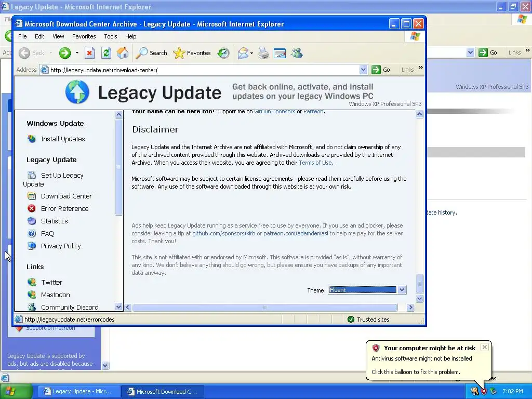Image resolution: width=532 pixels, height=399 pixels.
Task: Click the Error Reference red X icon
Action: (32, 208)
